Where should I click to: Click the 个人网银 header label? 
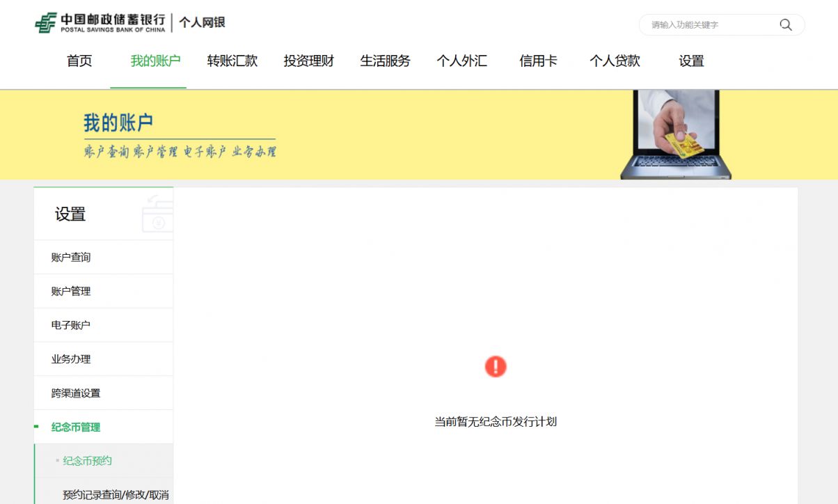point(202,23)
